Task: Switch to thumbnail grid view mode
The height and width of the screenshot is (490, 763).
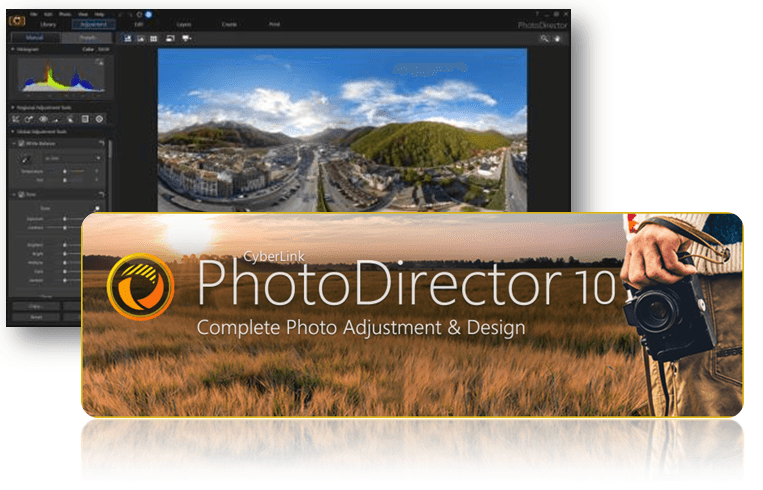Action: coord(153,38)
